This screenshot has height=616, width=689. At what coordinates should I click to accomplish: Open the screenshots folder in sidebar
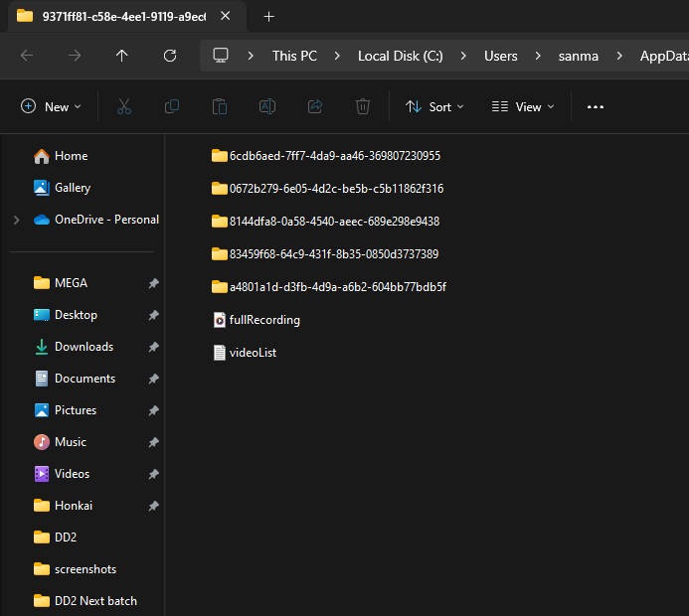(x=76, y=569)
